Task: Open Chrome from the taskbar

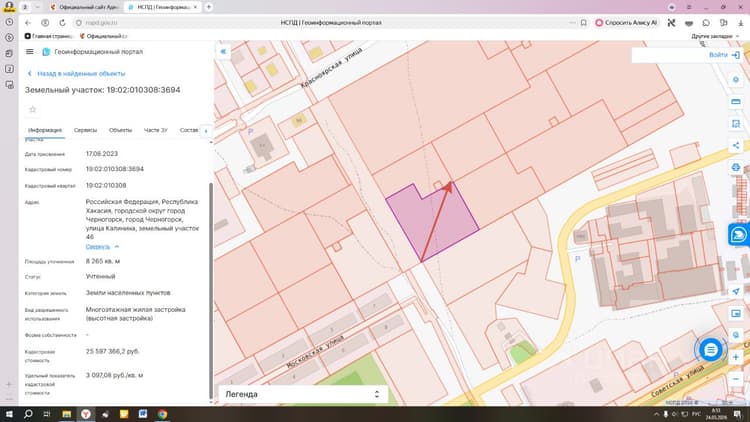Action: (162, 414)
